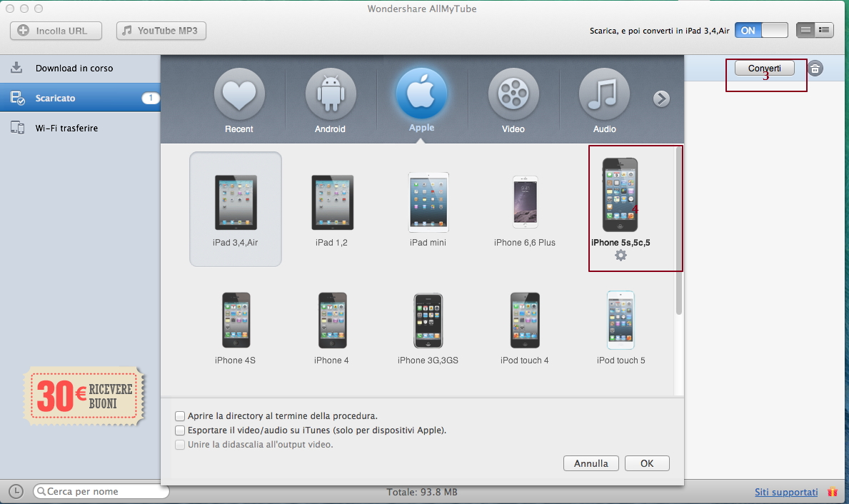The height and width of the screenshot is (504, 849).
Task: Select the iPod touch 4 preset
Action: pyautogui.click(x=525, y=328)
